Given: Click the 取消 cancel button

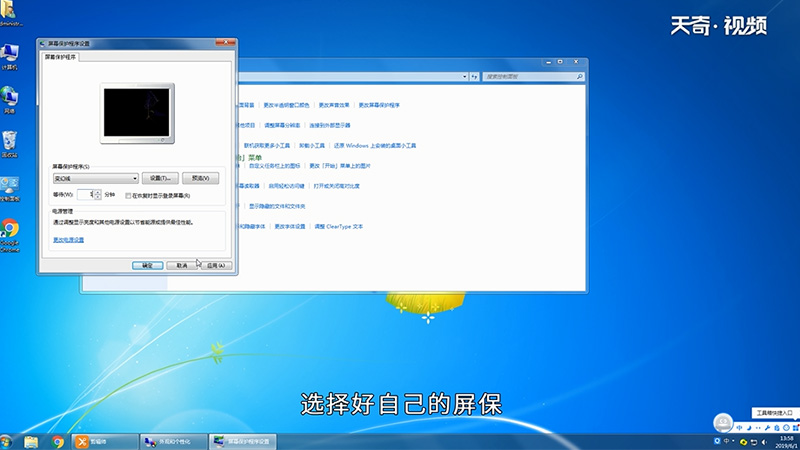Looking at the screenshot, I should (182, 265).
